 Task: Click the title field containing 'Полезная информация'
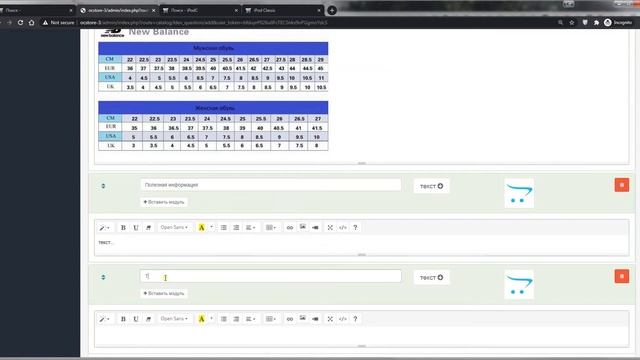pyautogui.click(x=271, y=185)
